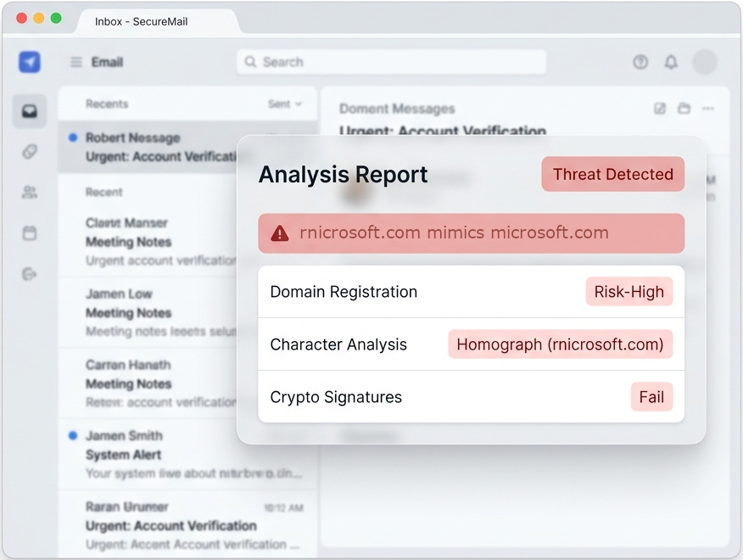Click the red warning triangle icon
The height and width of the screenshot is (560, 743).
280,233
